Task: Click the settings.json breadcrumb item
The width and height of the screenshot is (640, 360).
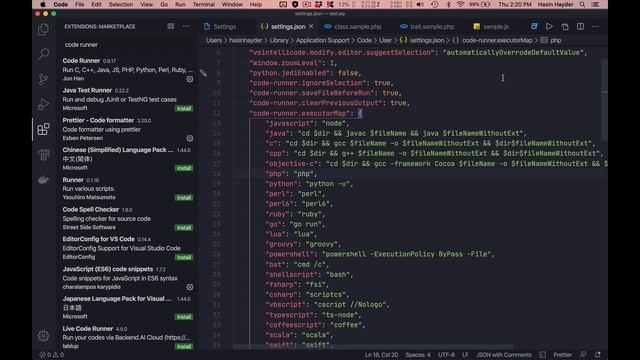Action: [x=427, y=40]
